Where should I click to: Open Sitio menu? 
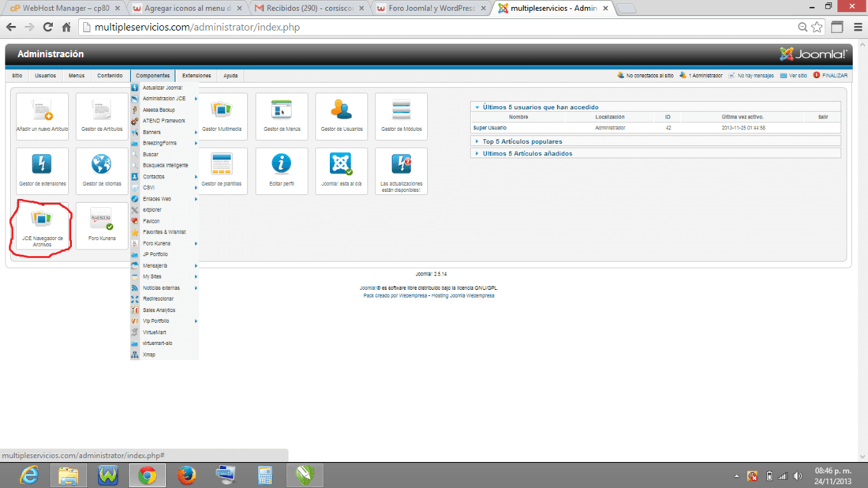coord(17,75)
